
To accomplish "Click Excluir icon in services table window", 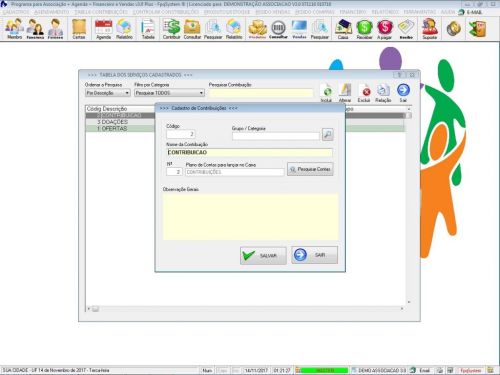I will [364, 93].
